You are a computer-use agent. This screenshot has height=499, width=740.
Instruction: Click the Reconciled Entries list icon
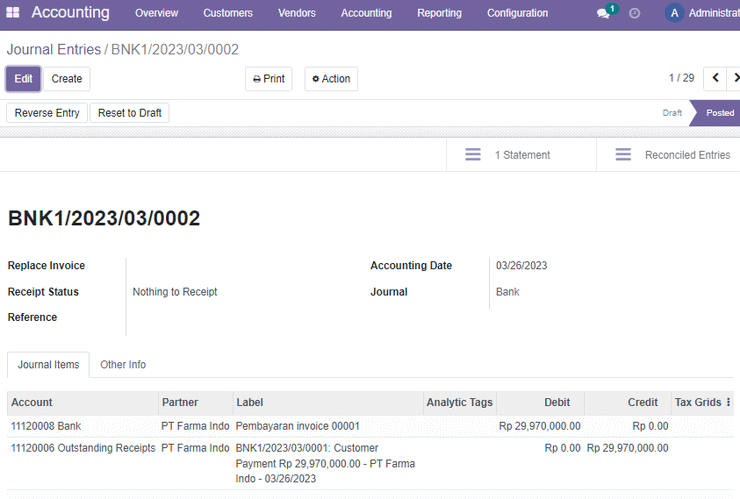click(x=623, y=154)
